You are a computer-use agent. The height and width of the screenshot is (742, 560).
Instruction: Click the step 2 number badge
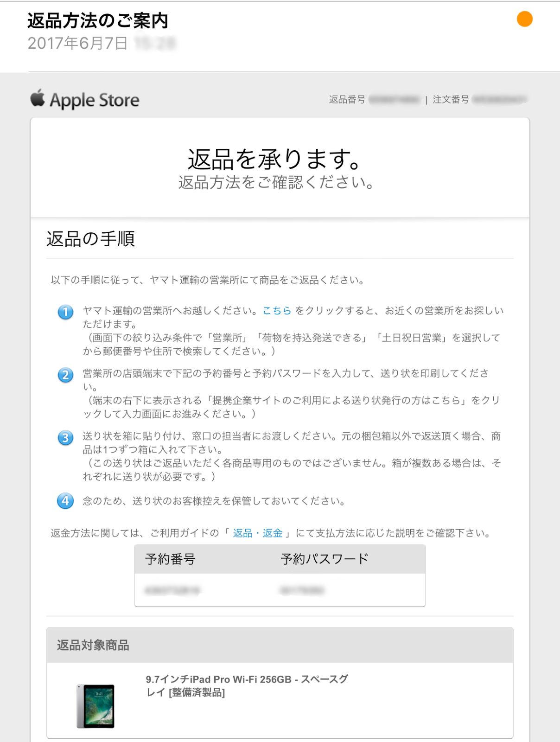pyautogui.click(x=65, y=375)
